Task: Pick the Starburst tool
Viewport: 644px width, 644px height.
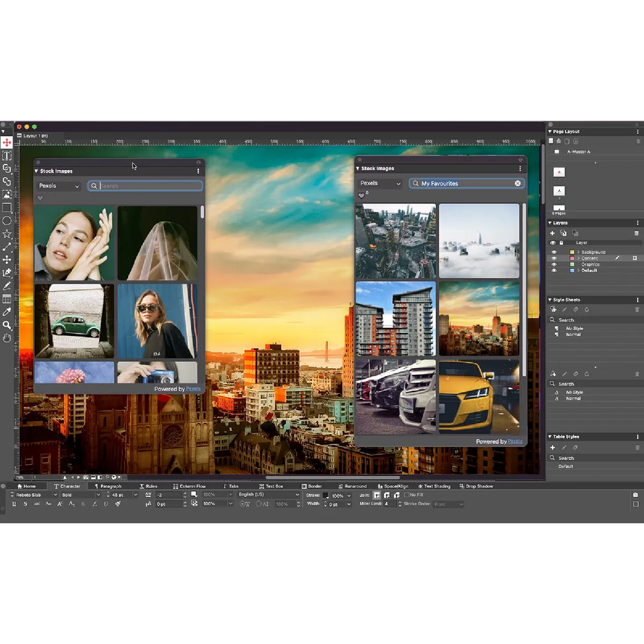Action: point(7,234)
